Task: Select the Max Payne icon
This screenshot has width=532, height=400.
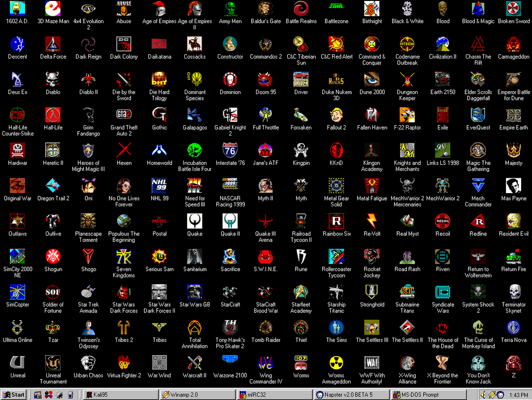Action: pyautogui.click(x=513, y=186)
